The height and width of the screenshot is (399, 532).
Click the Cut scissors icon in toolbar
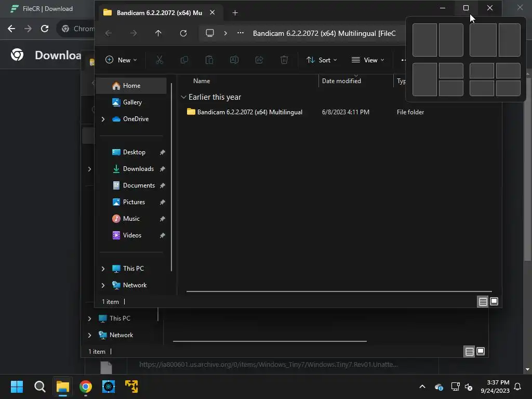click(x=159, y=60)
